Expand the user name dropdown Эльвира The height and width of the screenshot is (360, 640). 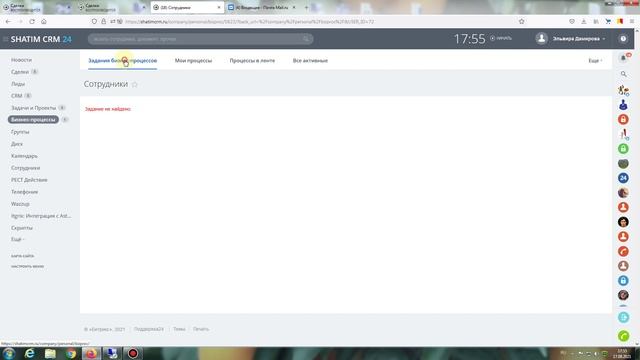tap(579, 39)
